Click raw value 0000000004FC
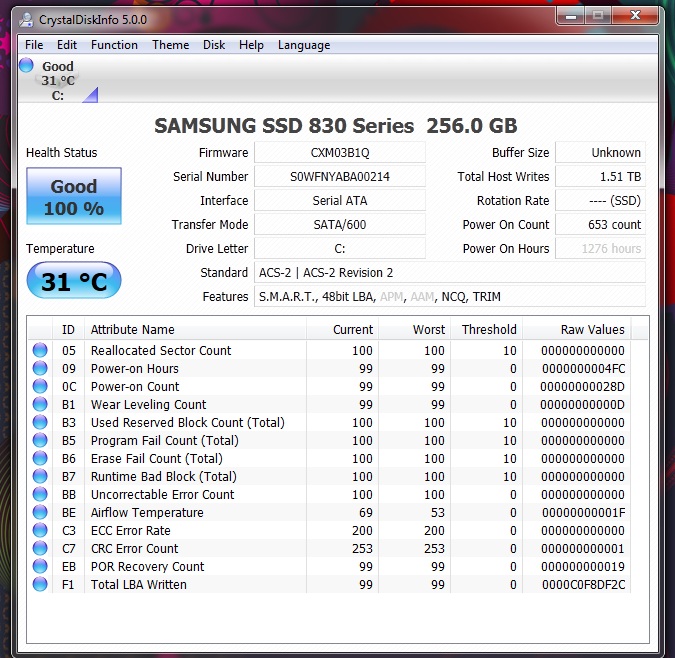The image size is (675, 658). [583, 369]
